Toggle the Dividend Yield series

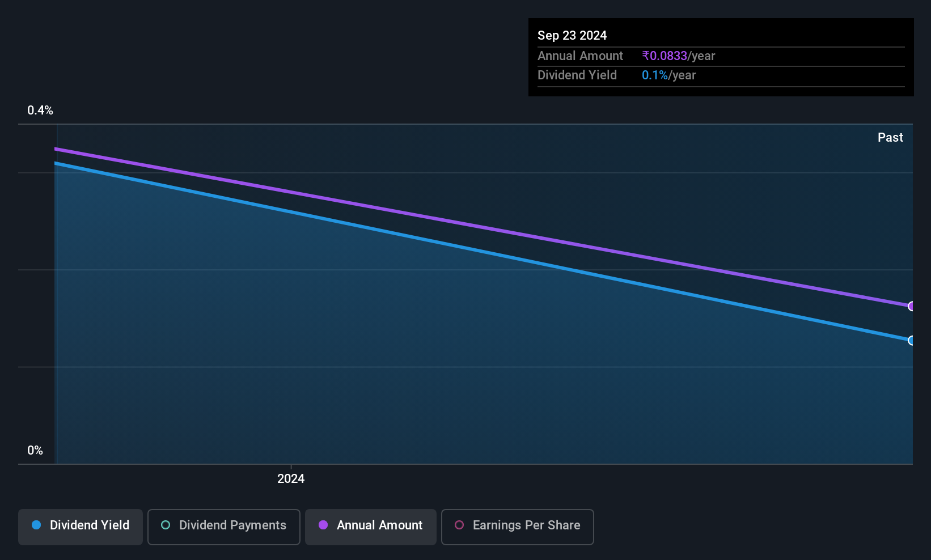[x=81, y=527]
